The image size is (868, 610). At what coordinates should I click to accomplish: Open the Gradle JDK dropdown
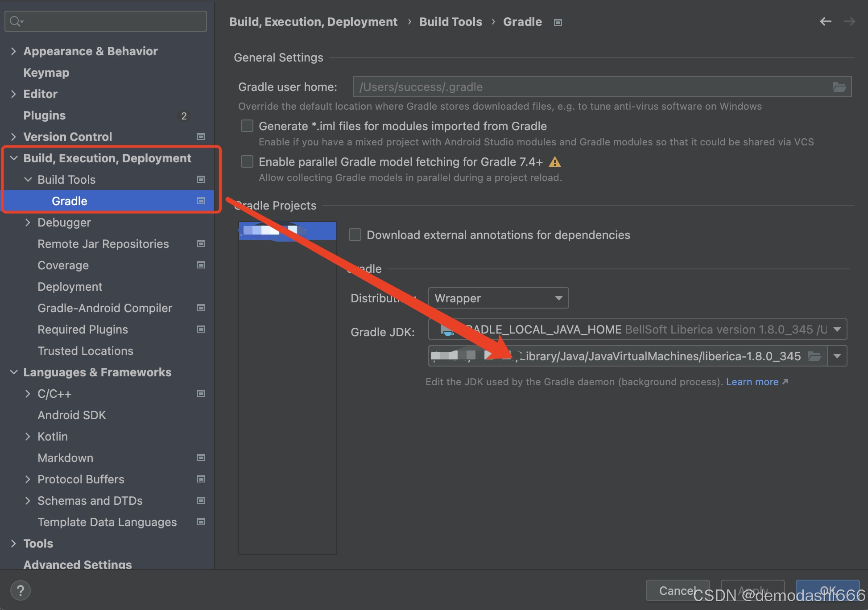click(837, 330)
